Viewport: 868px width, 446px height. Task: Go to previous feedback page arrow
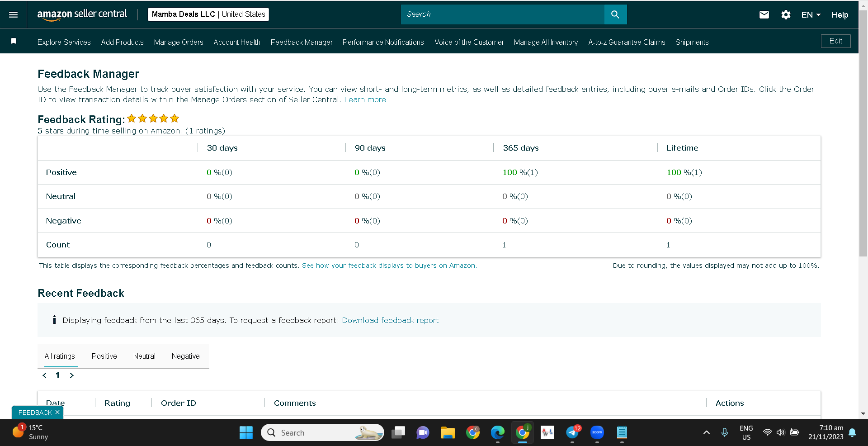click(44, 375)
